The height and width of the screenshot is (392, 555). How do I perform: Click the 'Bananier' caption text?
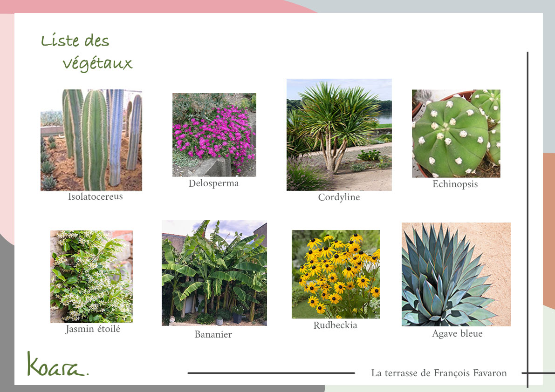(x=213, y=334)
